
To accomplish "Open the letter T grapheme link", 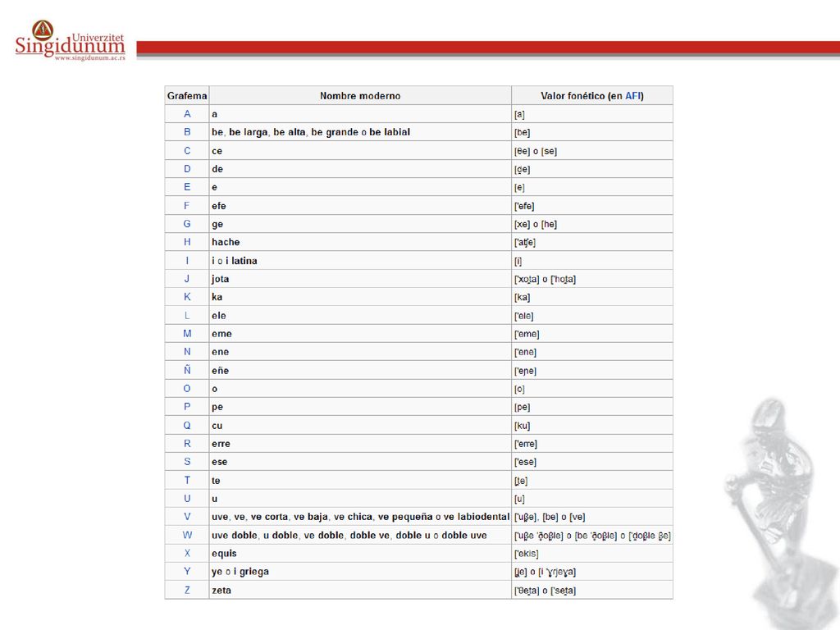I will click(x=187, y=481).
